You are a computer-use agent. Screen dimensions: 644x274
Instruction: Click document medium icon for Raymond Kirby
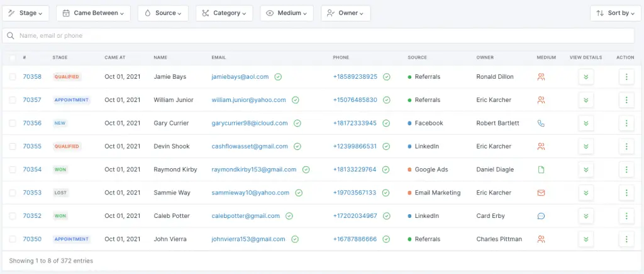(541, 169)
